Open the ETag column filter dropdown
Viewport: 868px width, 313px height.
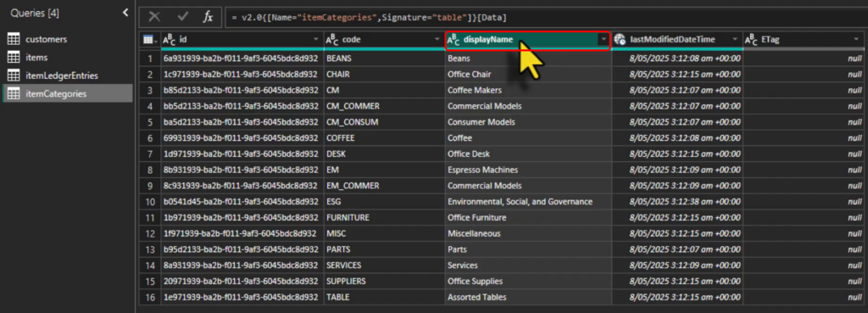(x=856, y=40)
